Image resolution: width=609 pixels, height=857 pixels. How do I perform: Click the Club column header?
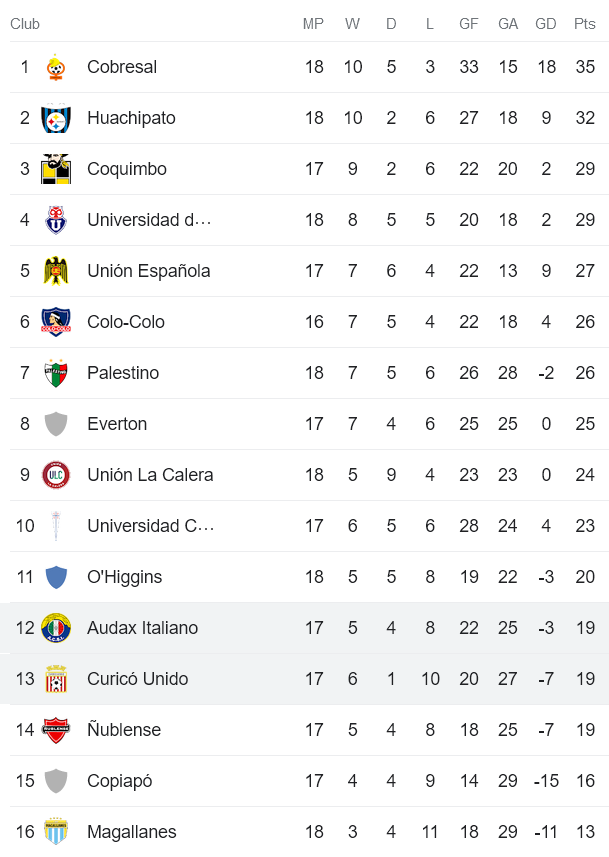(x=25, y=24)
